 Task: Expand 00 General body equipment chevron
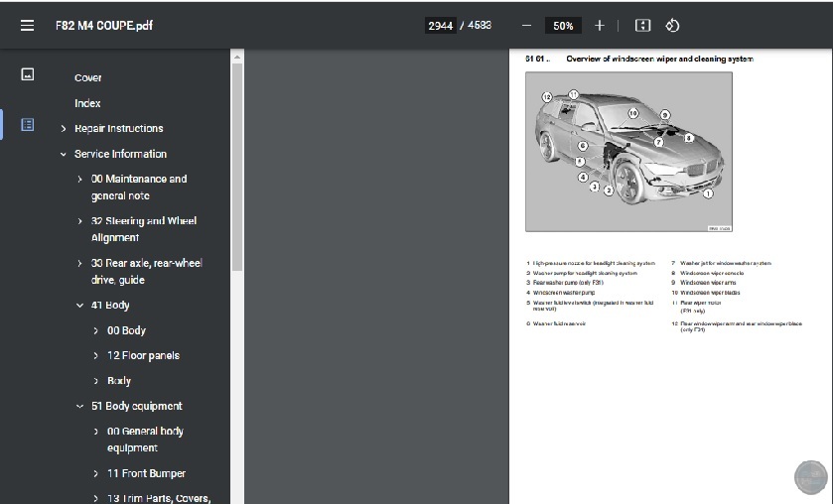tap(95, 432)
